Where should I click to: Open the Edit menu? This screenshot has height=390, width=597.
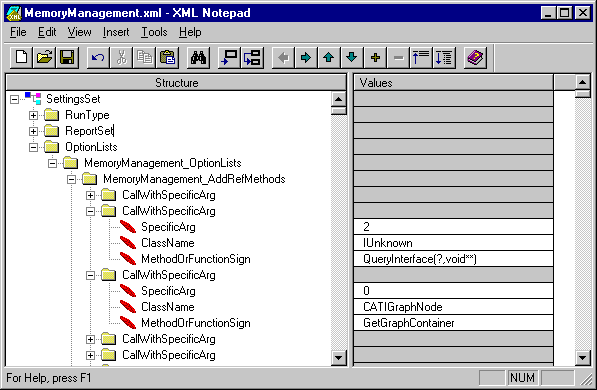pyautogui.click(x=47, y=32)
